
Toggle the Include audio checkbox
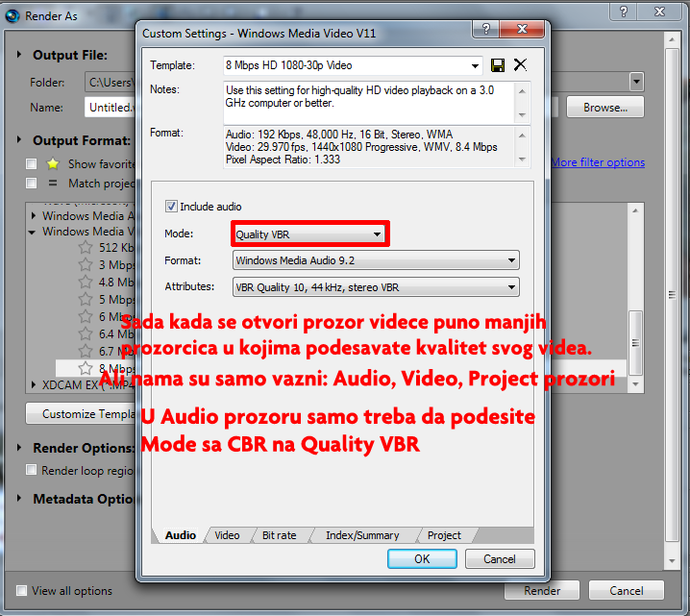coord(171,206)
